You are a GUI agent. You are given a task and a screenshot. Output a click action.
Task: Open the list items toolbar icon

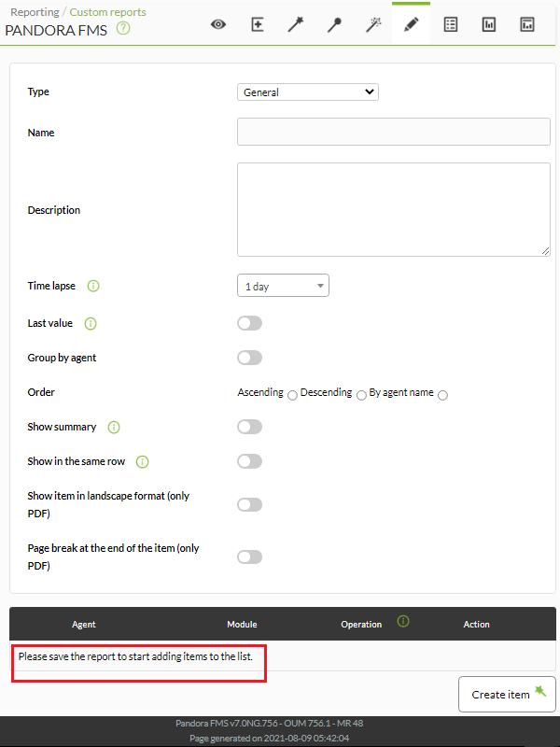(x=451, y=24)
